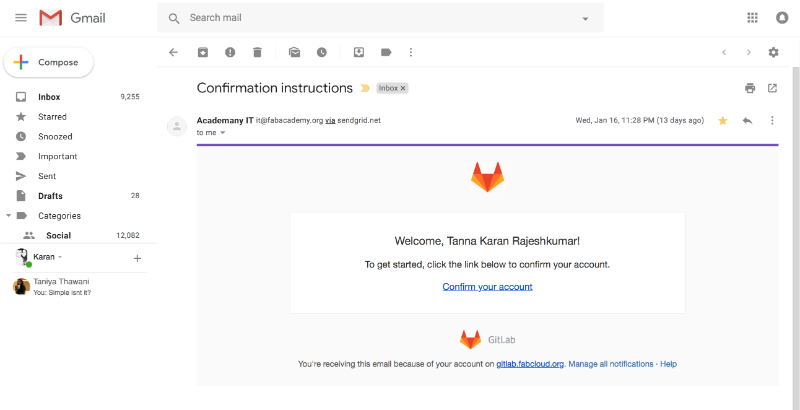Archive this email using the archive icon

pyautogui.click(x=203, y=52)
